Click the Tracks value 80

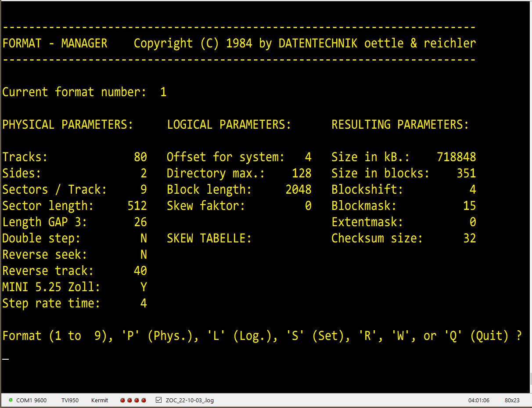pos(140,157)
